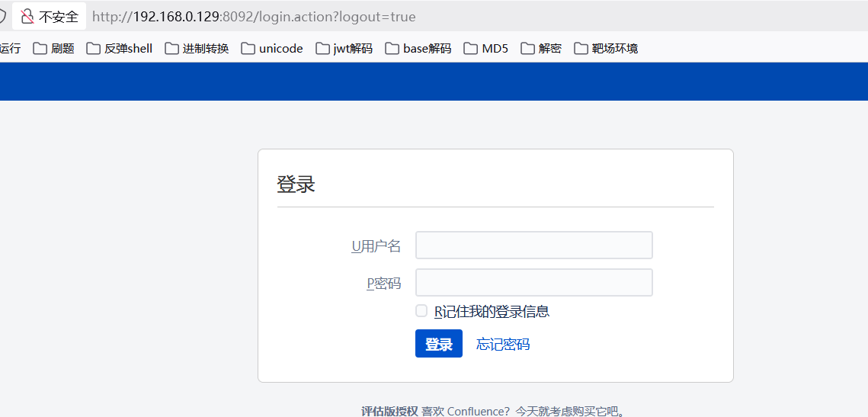Focus the 用户名 username input field
Viewport: 868px width, 417px height.
tap(534, 245)
